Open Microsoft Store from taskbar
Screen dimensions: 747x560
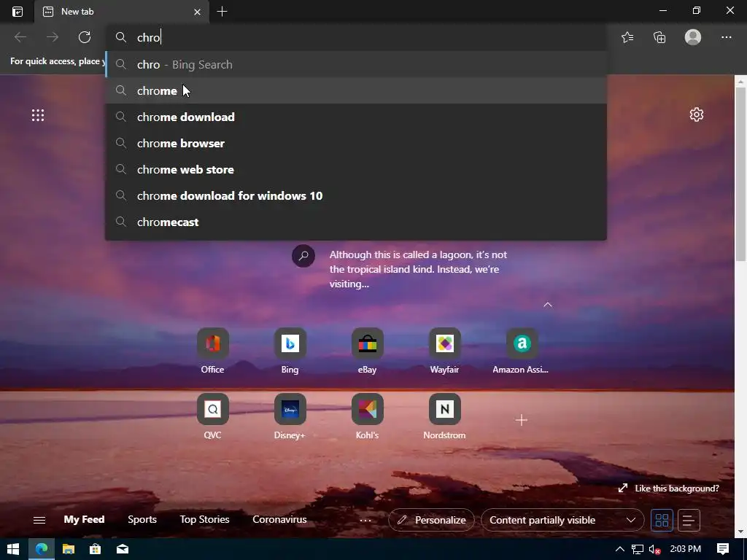tap(96, 549)
